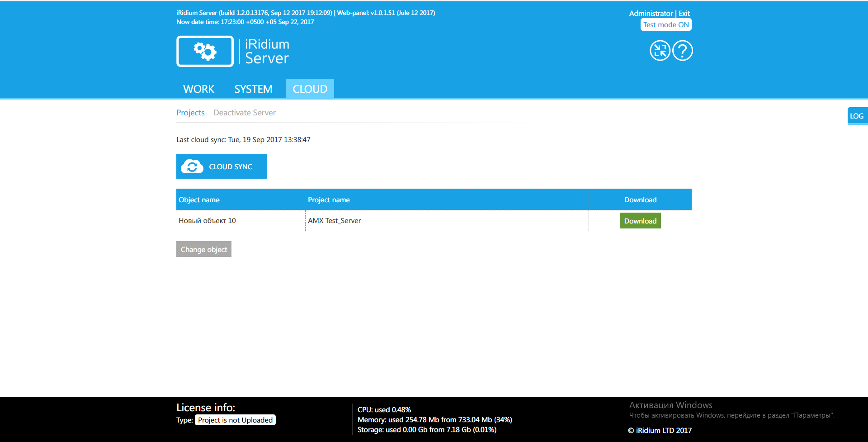
Task: Start a cloud sync
Action: click(222, 166)
